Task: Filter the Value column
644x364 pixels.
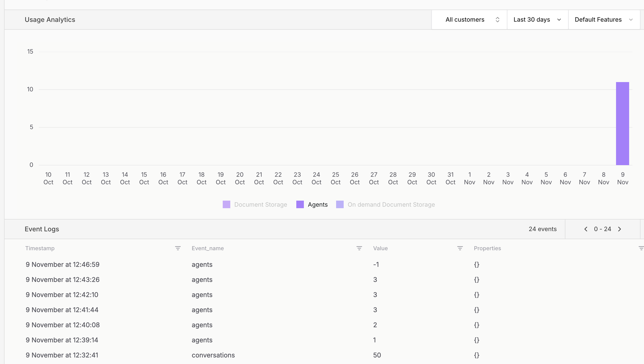Action: (460, 248)
